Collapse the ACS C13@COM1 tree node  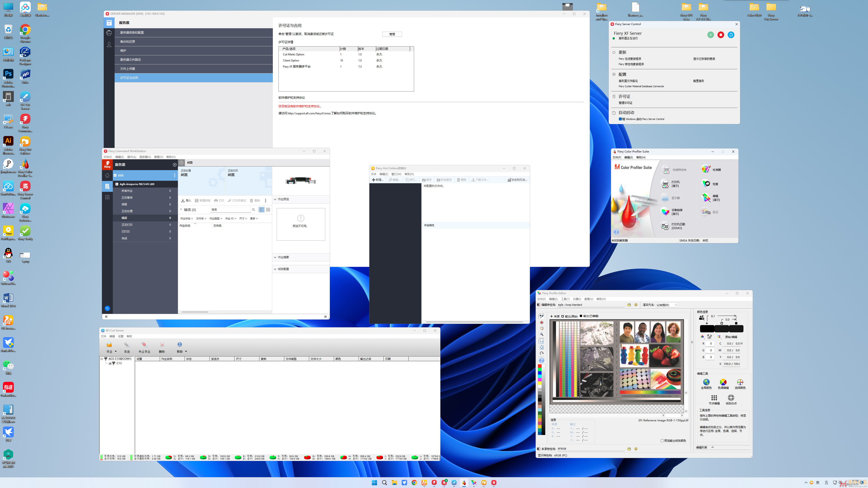click(x=102, y=359)
